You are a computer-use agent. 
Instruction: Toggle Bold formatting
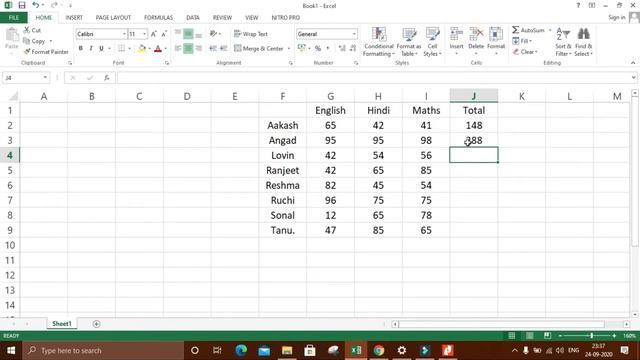[x=80, y=48]
